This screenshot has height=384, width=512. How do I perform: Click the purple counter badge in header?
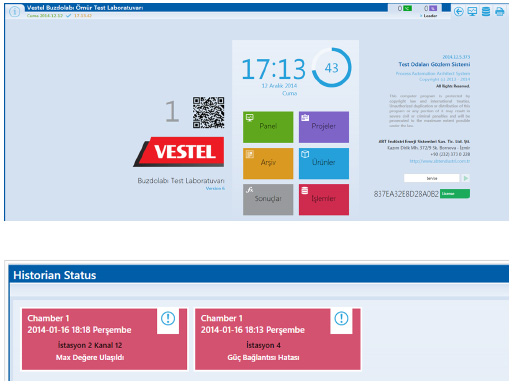point(433,8)
